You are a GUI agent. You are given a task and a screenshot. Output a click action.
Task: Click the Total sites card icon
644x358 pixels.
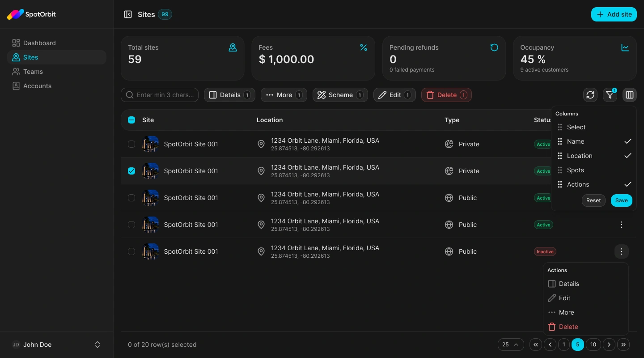click(233, 47)
